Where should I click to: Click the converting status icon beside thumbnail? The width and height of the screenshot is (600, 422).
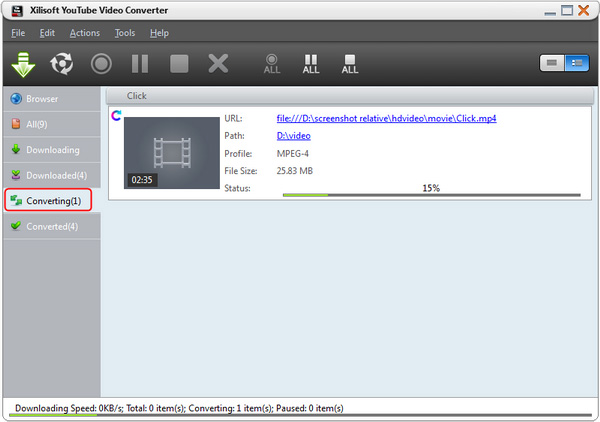pyautogui.click(x=116, y=115)
